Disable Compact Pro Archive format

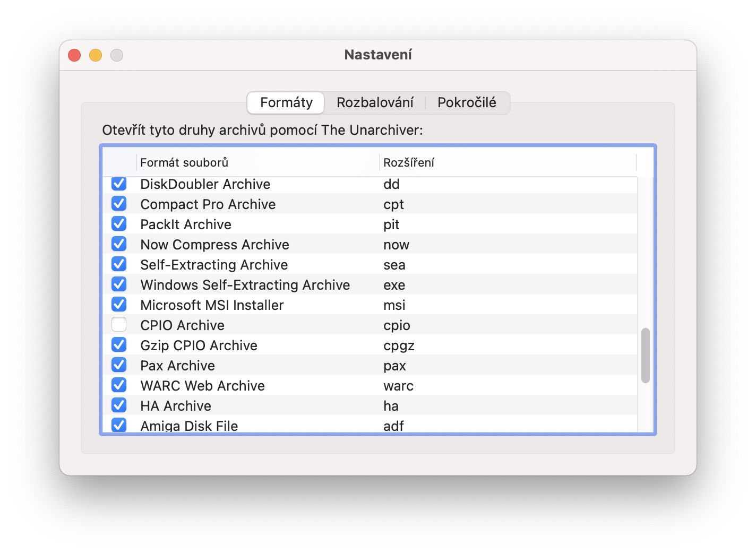click(x=119, y=204)
